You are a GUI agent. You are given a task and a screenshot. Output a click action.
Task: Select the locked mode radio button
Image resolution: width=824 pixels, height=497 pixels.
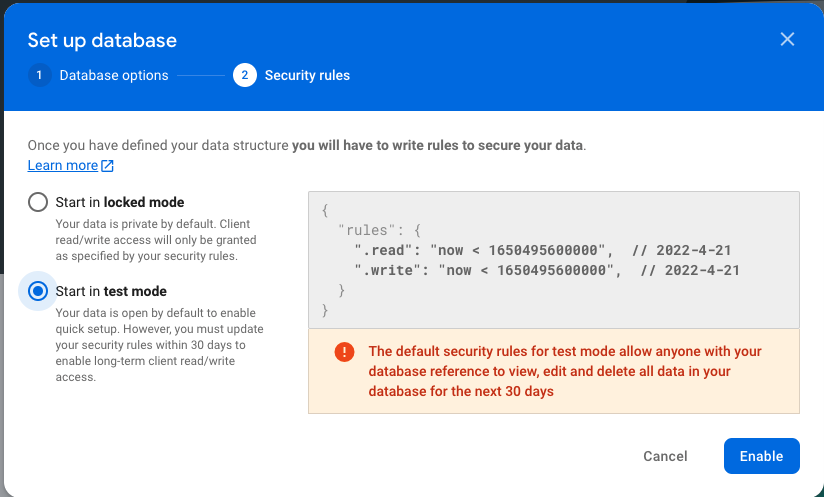pos(38,202)
